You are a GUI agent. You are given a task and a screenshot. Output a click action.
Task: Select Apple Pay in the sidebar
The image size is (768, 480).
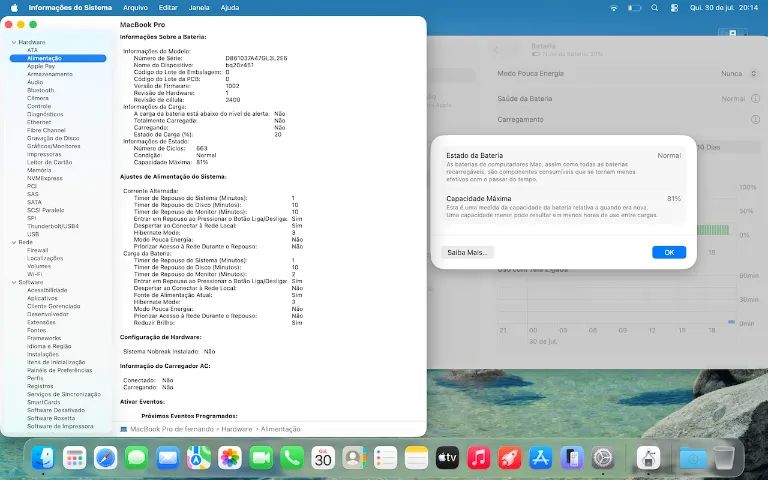[x=41, y=66]
